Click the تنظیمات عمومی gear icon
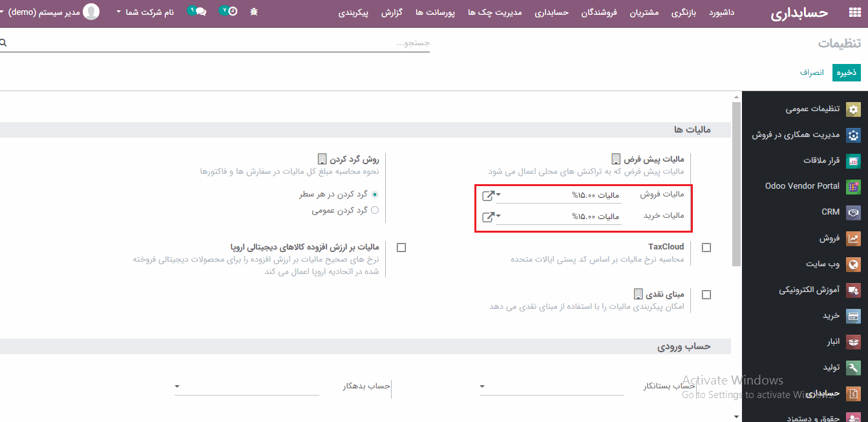868x422 pixels. tap(854, 109)
